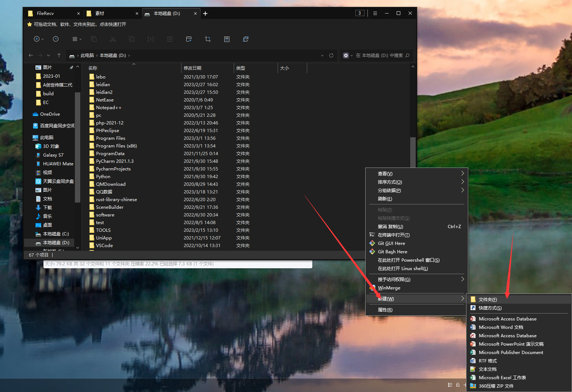
Task: Close the FileRecv tab
Action: click(x=79, y=14)
